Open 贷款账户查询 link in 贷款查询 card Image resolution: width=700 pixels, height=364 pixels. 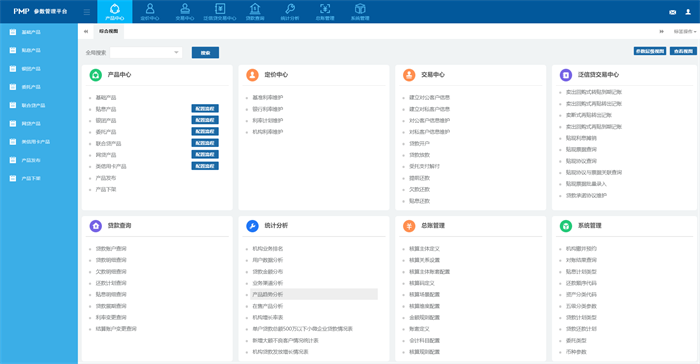coord(111,248)
